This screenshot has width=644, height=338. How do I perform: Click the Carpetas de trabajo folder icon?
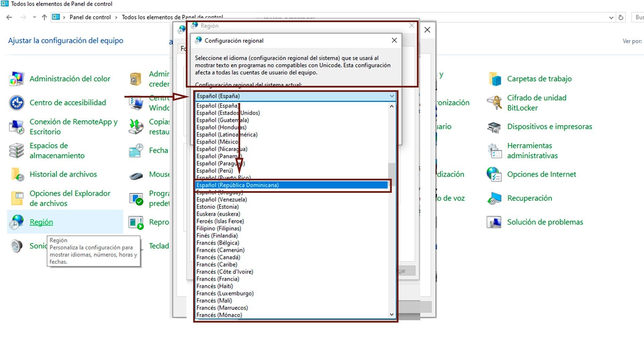(494, 79)
